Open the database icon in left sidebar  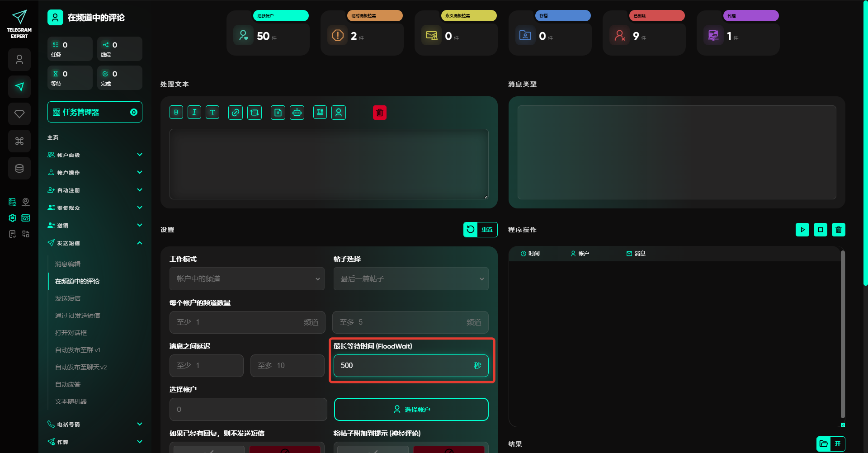tap(19, 168)
